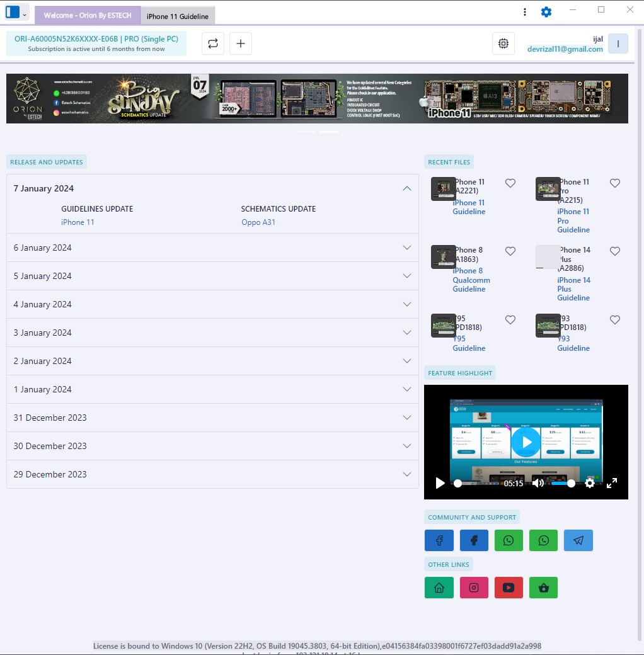
Task: Favorite the iPhone 11 Pro Guideline file
Action: point(615,183)
